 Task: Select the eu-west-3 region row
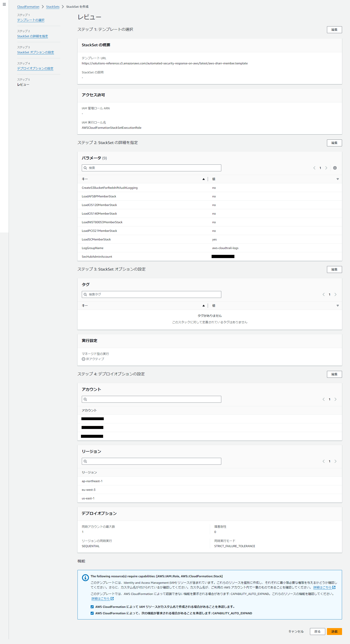(210, 490)
